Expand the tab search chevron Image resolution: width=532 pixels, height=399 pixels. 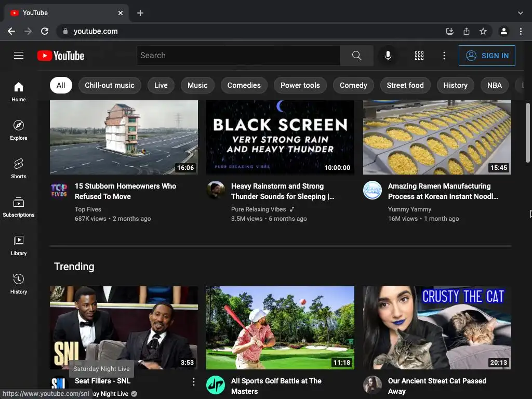point(520,13)
